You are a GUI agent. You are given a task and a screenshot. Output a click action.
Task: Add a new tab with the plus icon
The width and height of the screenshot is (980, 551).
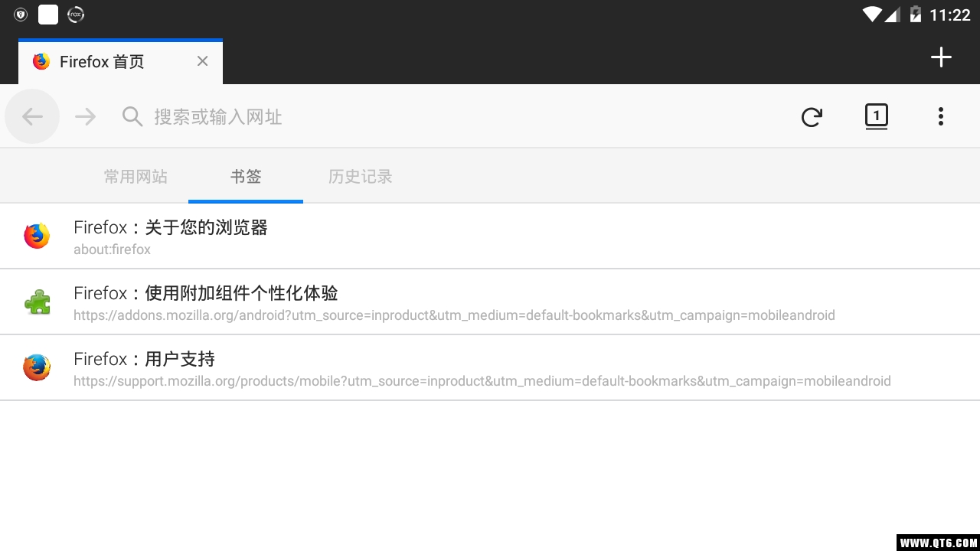941,57
